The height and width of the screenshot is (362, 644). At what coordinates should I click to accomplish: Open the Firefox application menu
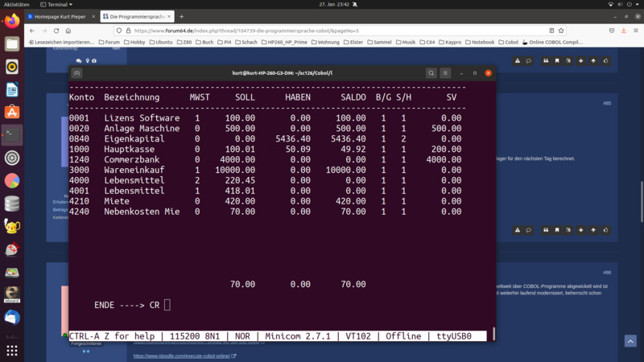coord(635,31)
